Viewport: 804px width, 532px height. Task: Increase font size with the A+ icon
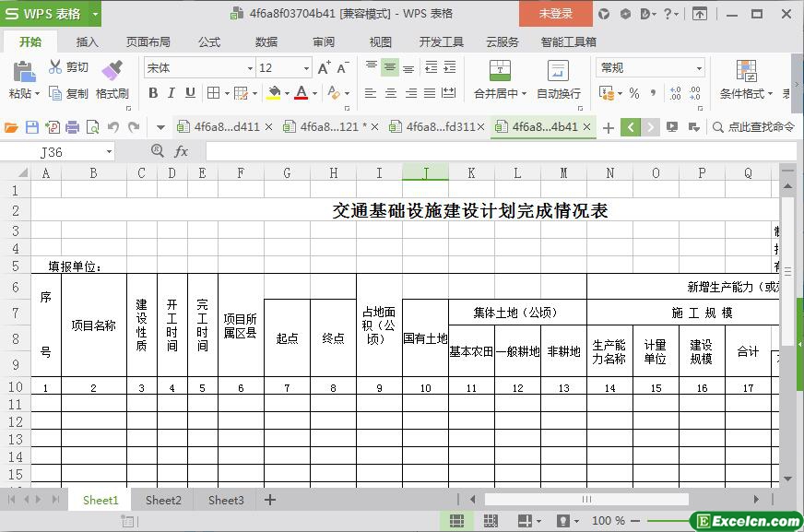point(324,68)
